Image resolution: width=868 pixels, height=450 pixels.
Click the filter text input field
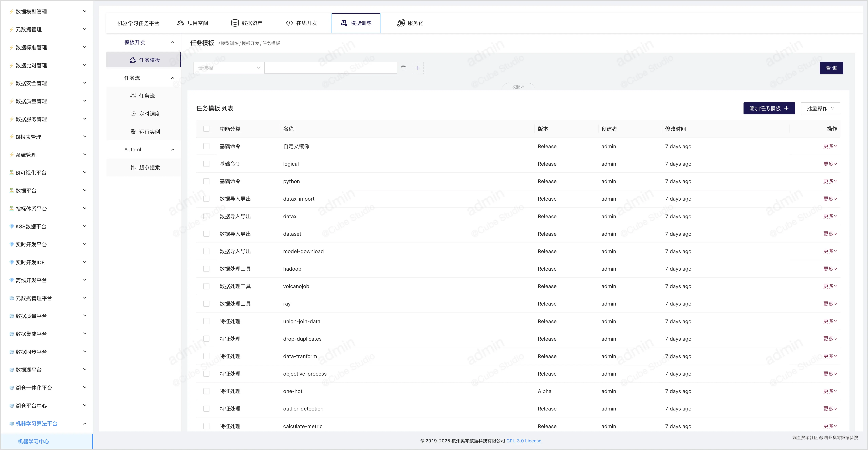tap(331, 68)
